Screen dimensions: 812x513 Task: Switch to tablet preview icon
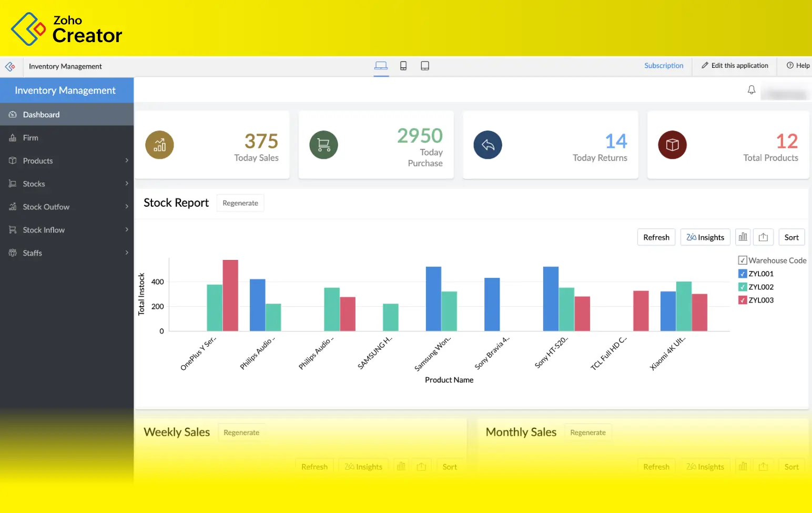coord(425,66)
